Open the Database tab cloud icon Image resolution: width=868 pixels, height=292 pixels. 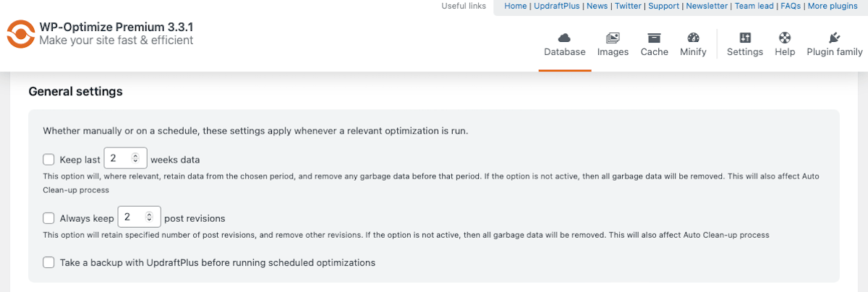pos(564,38)
